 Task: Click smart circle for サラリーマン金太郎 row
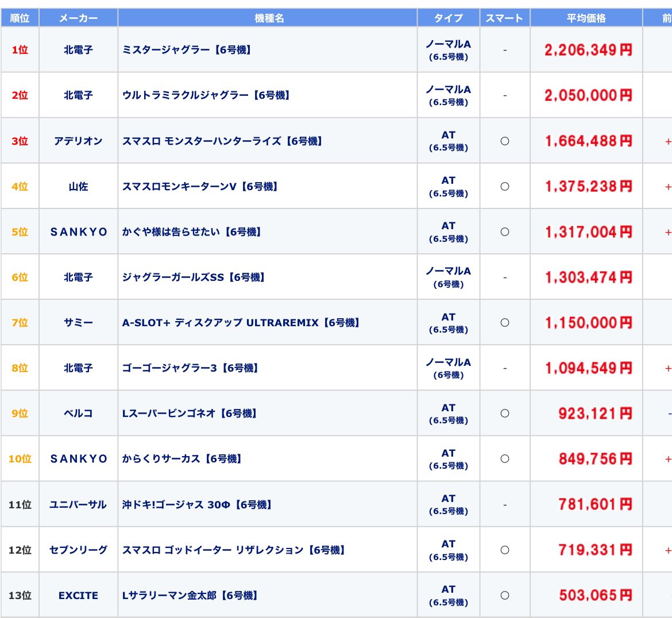[505, 596]
